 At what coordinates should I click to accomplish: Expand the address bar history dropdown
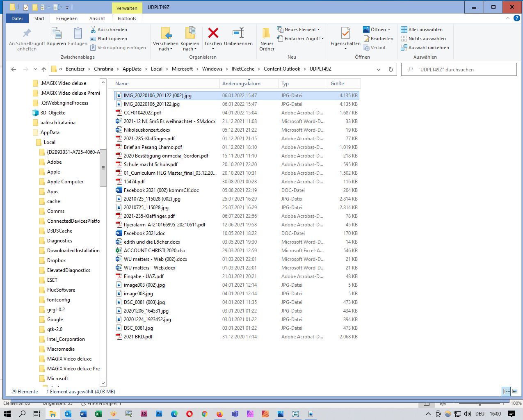coord(378,69)
